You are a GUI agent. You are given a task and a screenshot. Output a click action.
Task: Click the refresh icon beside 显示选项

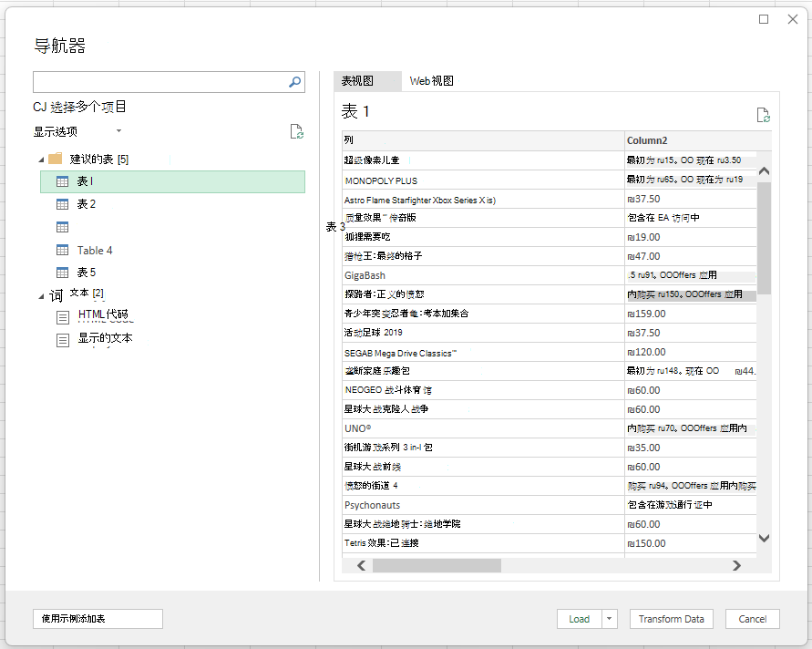297,131
